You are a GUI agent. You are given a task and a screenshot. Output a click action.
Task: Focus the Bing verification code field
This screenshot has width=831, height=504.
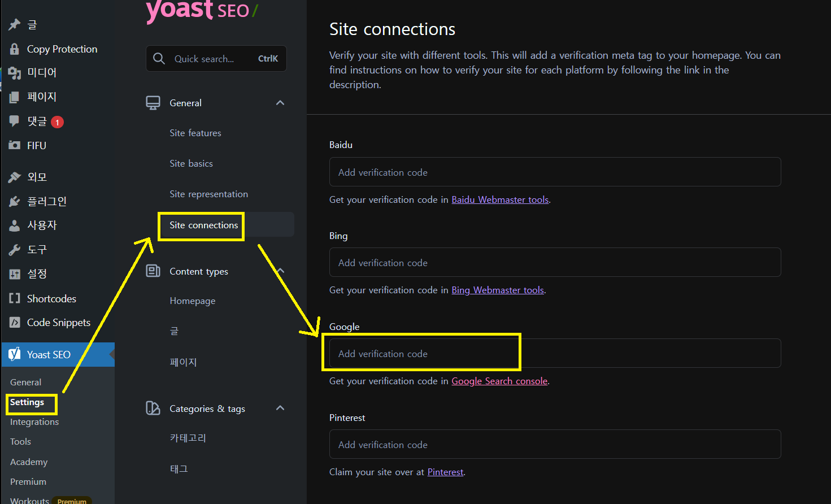pyautogui.click(x=555, y=262)
